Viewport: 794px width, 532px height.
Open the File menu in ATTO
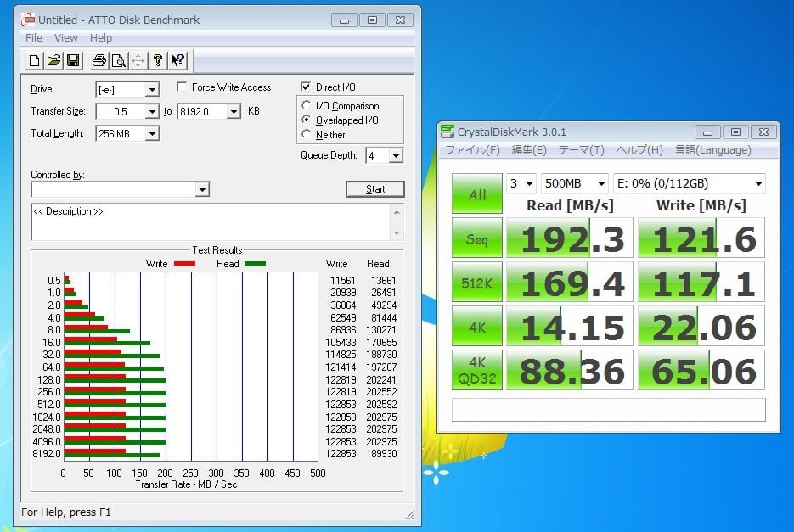click(x=34, y=38)
